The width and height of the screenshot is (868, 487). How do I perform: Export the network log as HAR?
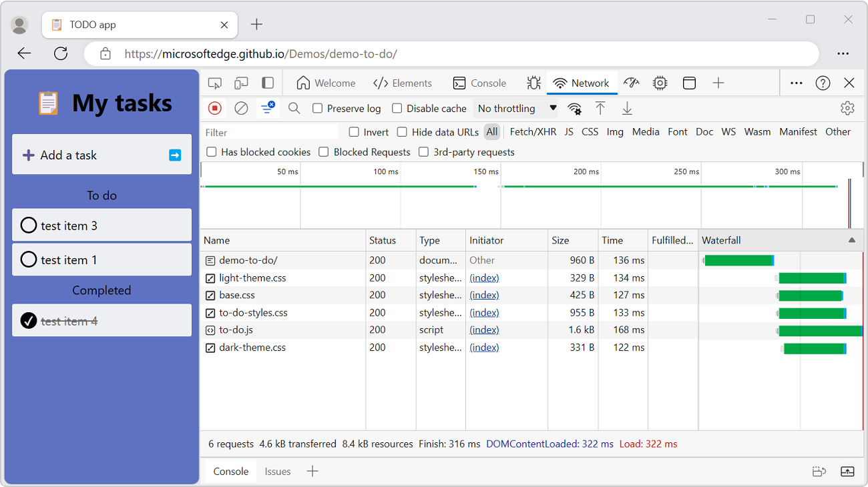click(627, 108)
